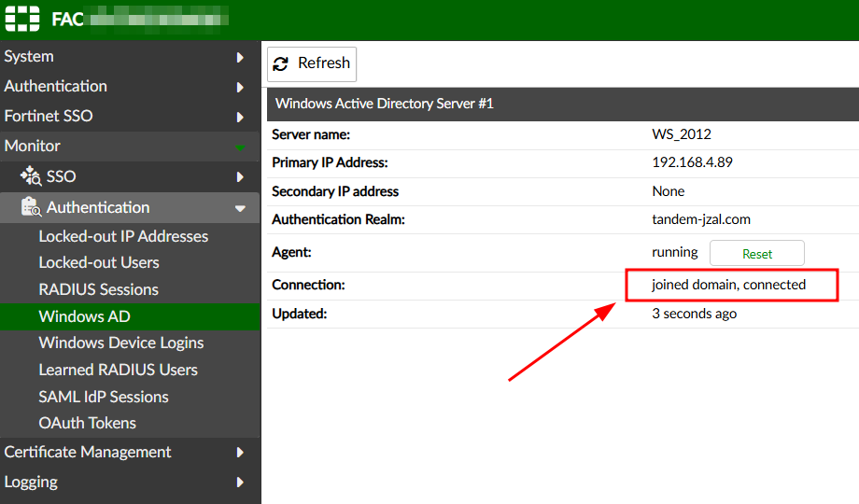Viewport: 859px width, 504px height.
Task: Collapse the Monitor section arrow
Action: click(x=240, y=147)
